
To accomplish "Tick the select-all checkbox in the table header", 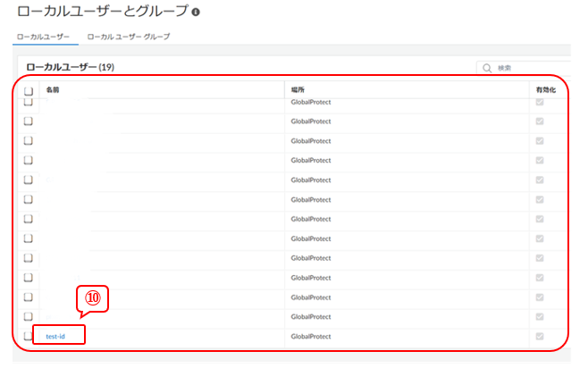I will tap(29, 90).
